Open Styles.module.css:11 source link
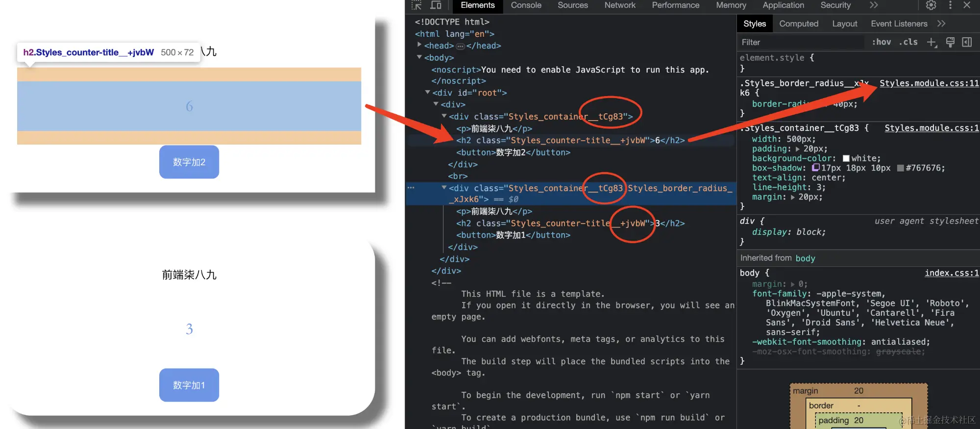The width and height of the screenshot is (980, 429). coord(929,83)
